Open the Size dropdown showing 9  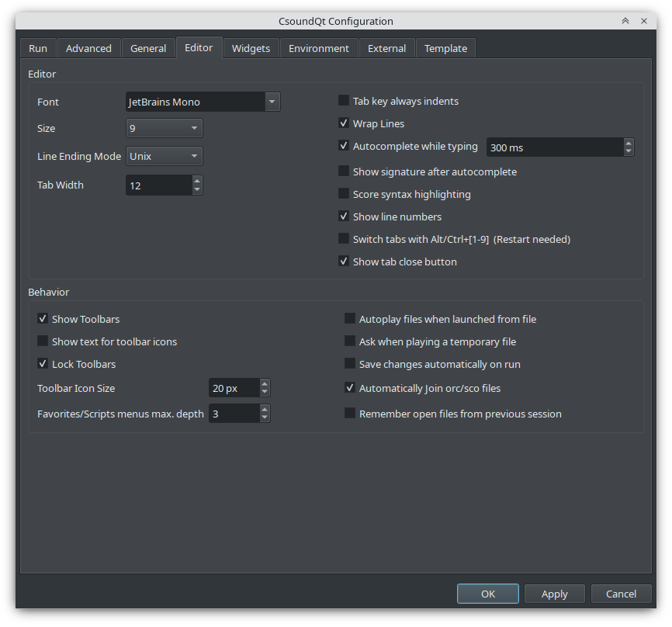click(165, 128)
